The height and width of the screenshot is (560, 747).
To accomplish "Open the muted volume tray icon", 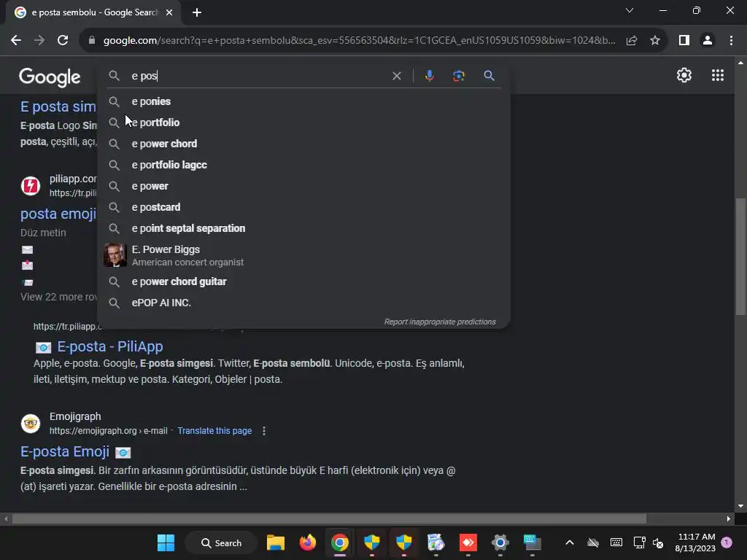I will [x=658, y=542].
